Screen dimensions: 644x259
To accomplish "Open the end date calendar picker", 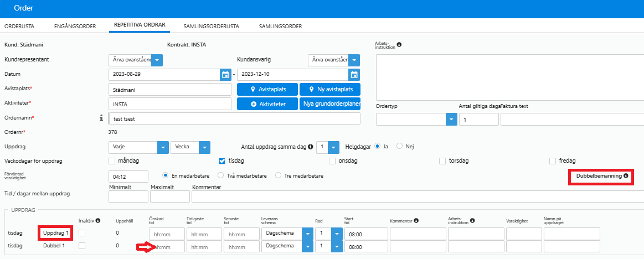I will [x=354, y=75].
